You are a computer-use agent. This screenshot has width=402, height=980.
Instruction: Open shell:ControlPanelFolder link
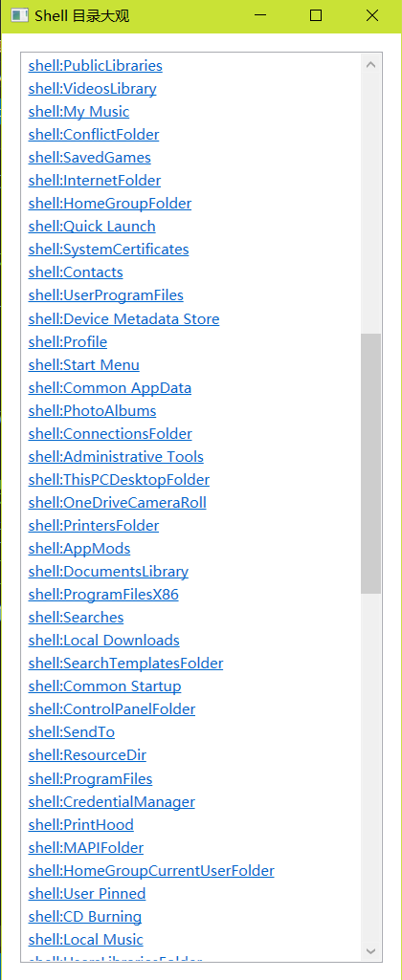coord(112,709)
